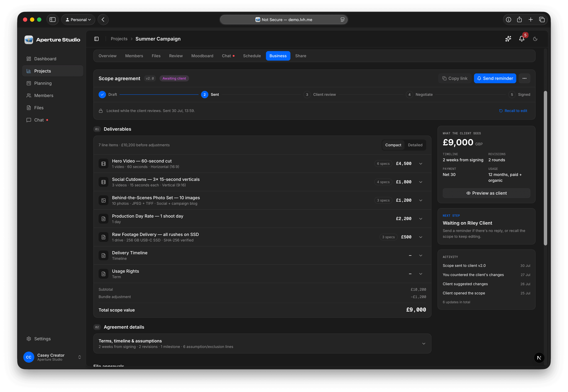Switch to the Schedule tab
Viewport: 568px width, 392px height.
point(252,56)
